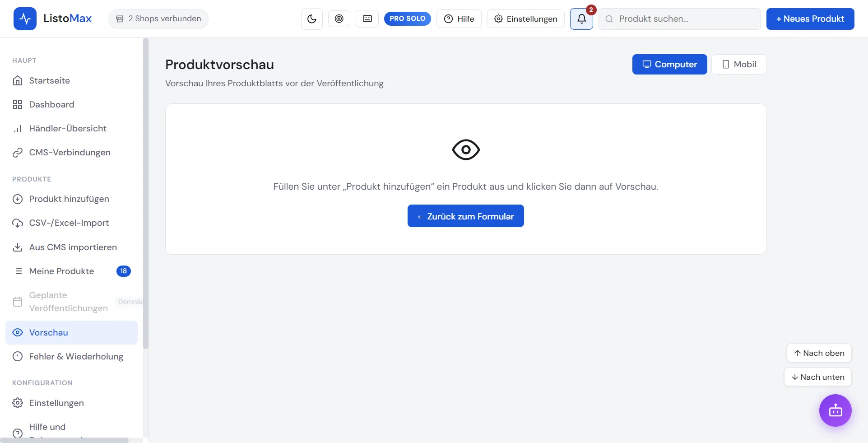This screenshot has width=868, height=443.
Task: Switch preview to Mobil view
Action: [739, 64]
